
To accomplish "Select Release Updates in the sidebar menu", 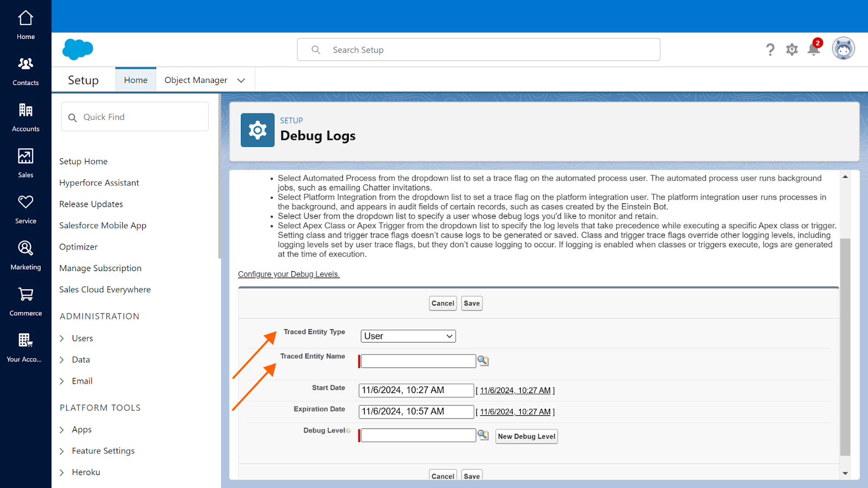I will coord(91,204).
